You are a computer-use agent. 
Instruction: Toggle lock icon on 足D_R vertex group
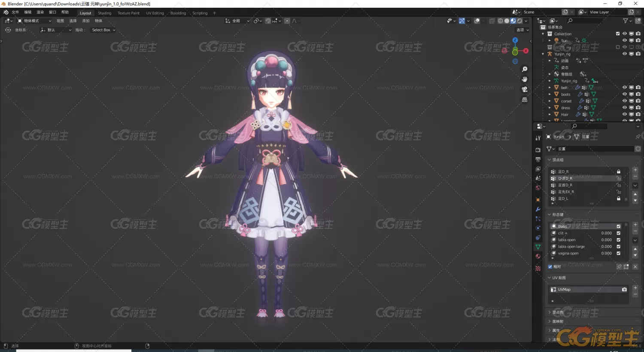(619, 171)
